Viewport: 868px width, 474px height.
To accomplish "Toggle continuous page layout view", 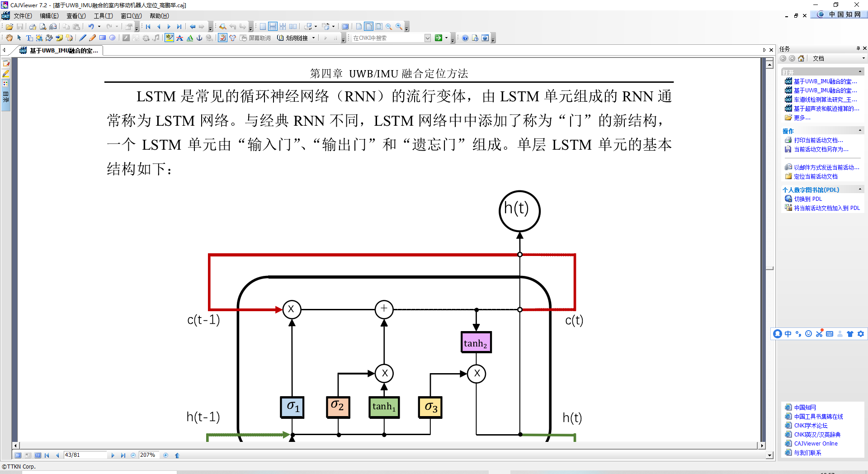I will (273, 26).
